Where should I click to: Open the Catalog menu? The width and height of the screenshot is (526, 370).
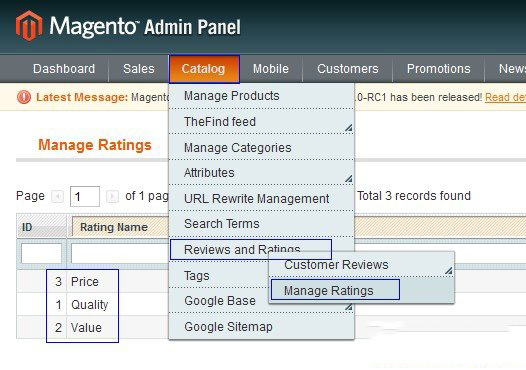pyautogui.click(x=204, y=69)
